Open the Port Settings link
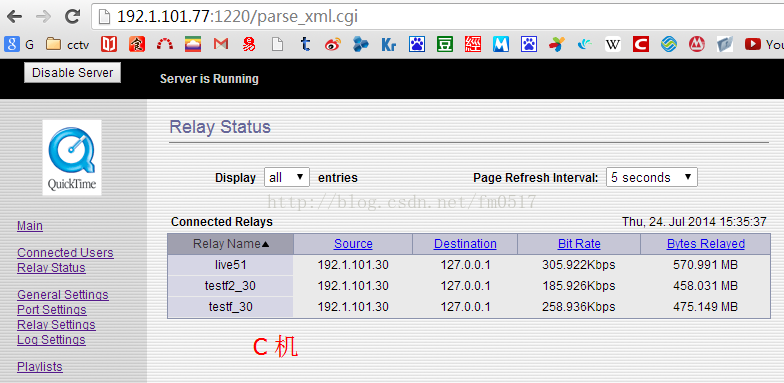The image size is (784, 383). click(52, 310)
